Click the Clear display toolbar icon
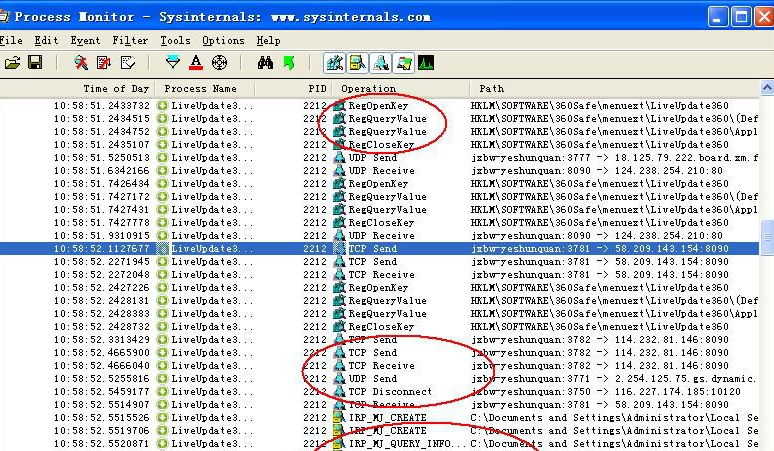Image resolution: width=774 pixels, height=451 pixels. pyautogui.click(x=127, y=63)
